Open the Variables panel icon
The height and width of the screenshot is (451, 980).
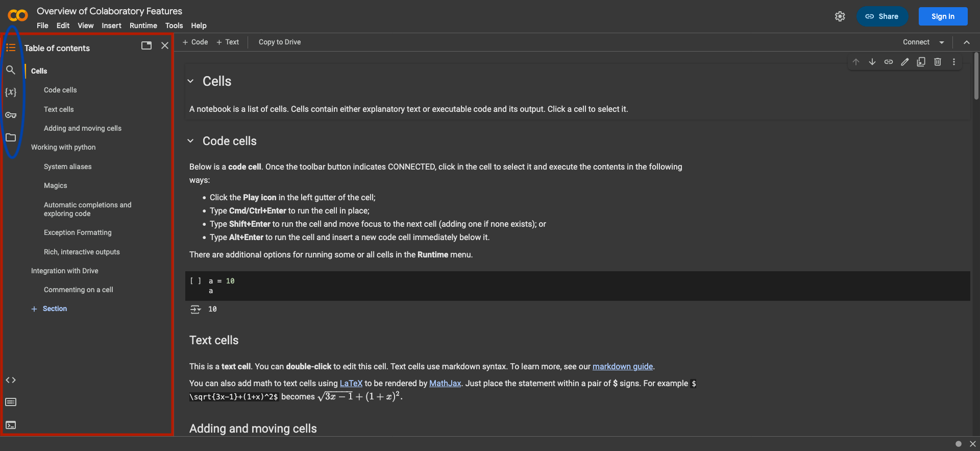[11, 92]
